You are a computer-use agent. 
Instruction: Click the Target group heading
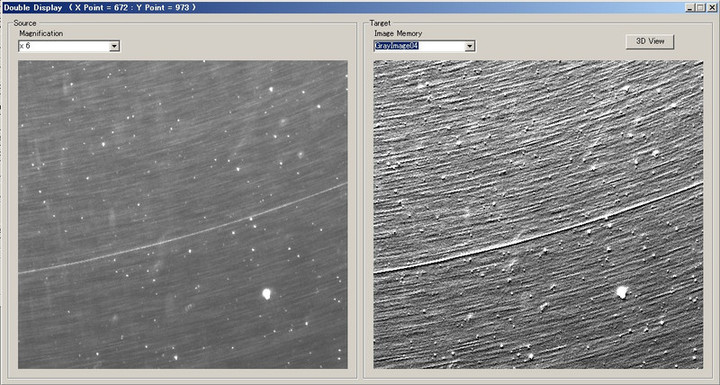tap(380, 23)
